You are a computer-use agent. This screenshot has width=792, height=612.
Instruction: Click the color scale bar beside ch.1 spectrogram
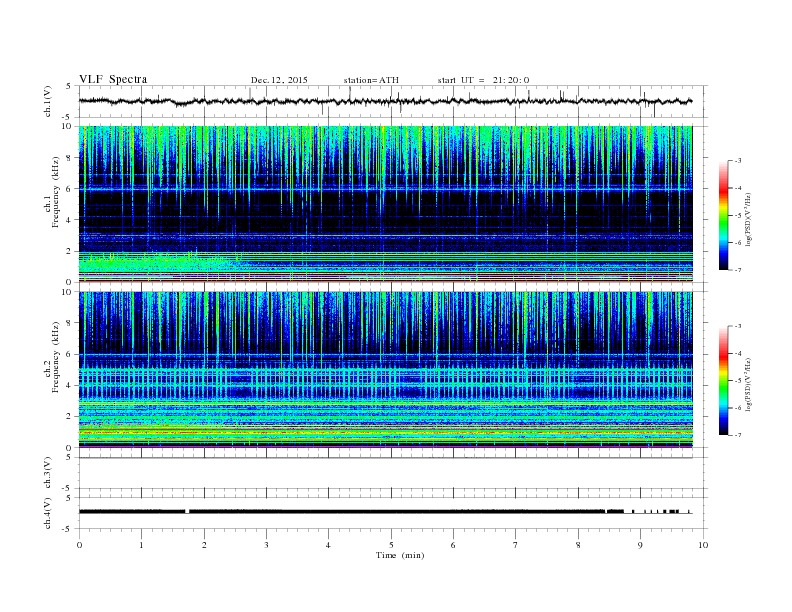(723, 215)
